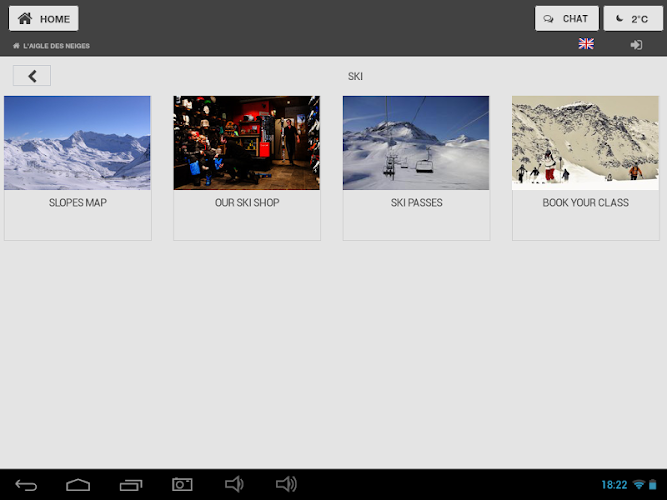667x500 pixels.
Task: Select the SLOPES MAP label
Action: 77,203
